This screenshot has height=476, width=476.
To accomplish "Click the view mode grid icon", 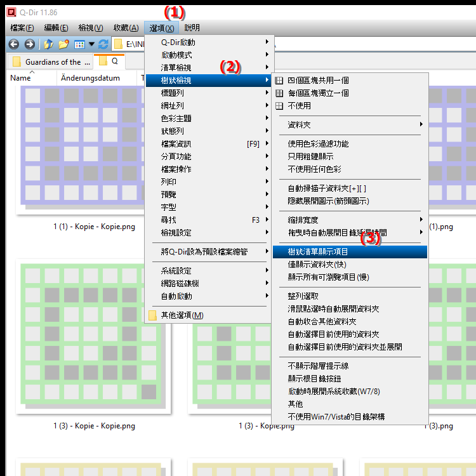I will tap(79, 44).
